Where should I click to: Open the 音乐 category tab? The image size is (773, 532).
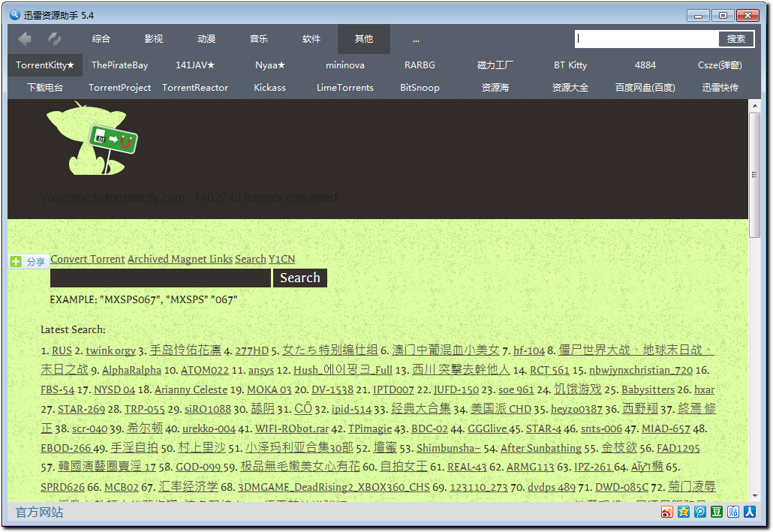(x=259, y=39)
